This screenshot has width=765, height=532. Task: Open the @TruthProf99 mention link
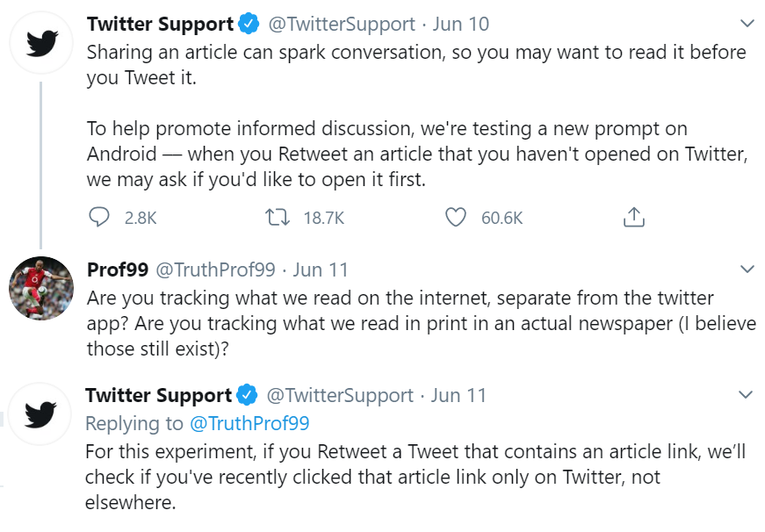249,423
